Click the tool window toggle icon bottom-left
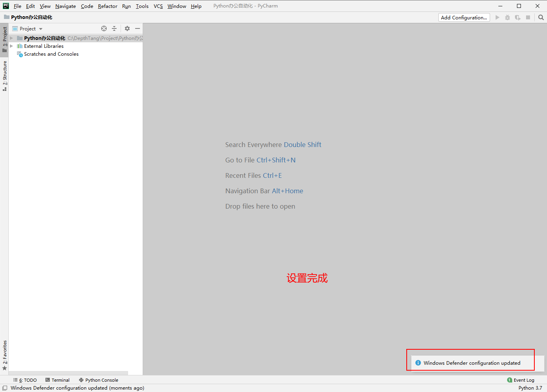 point(5,388)
